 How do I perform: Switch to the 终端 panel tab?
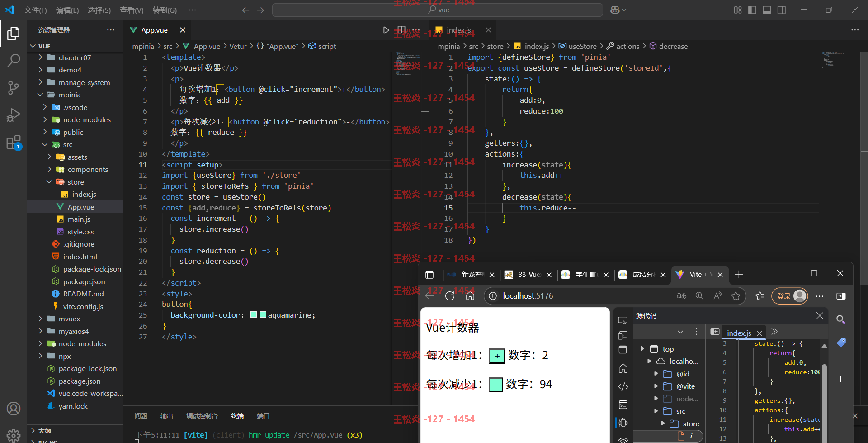(x=237, y=416)
